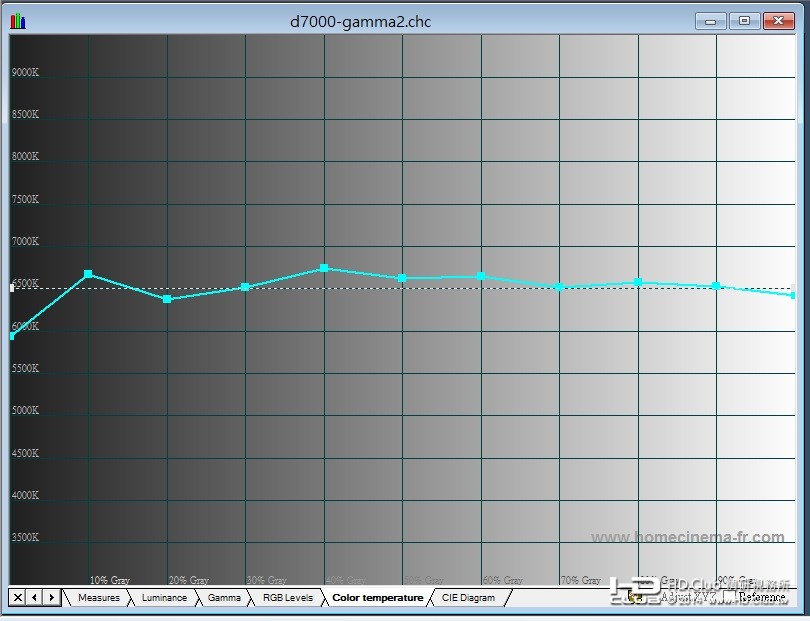Select the Gamma tab

click(224, 597)
